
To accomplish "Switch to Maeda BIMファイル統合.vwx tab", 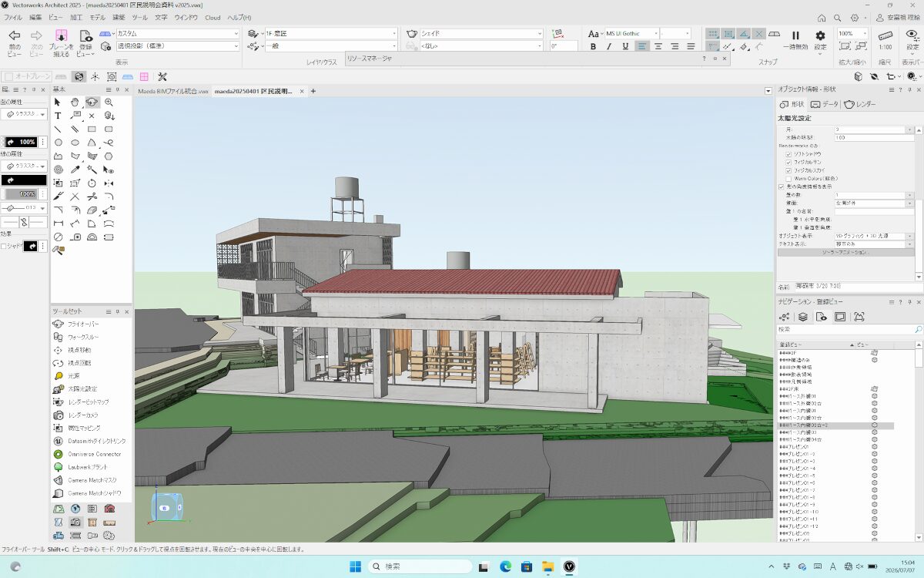I will (172, 91).
